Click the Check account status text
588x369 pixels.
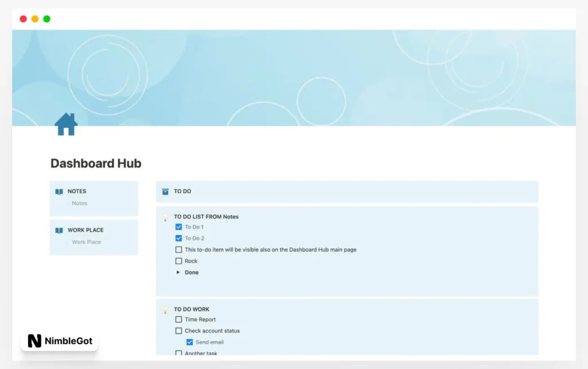pos(212,330)
